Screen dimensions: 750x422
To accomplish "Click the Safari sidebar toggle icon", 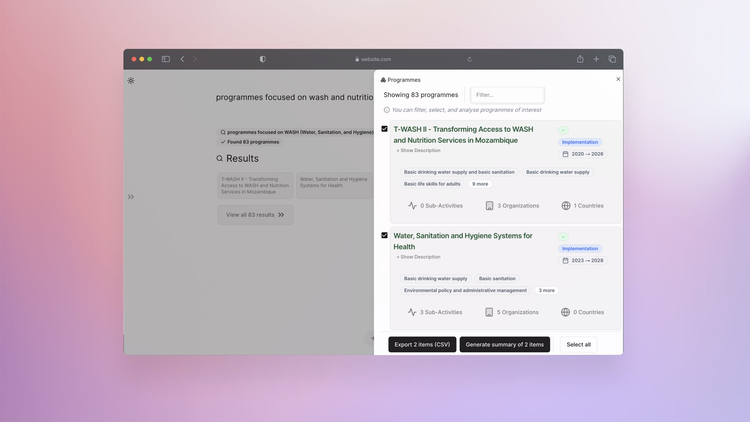I will tap(166, 59).
